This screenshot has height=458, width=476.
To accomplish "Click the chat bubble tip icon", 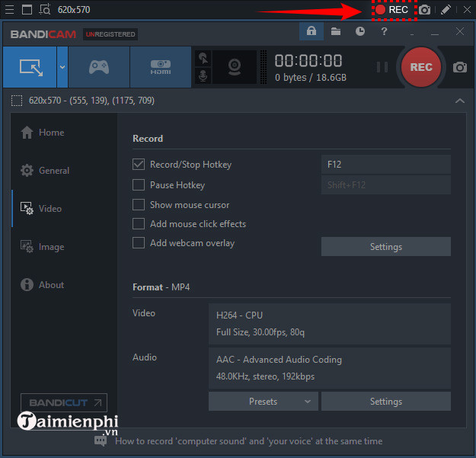I will point(101,441).
